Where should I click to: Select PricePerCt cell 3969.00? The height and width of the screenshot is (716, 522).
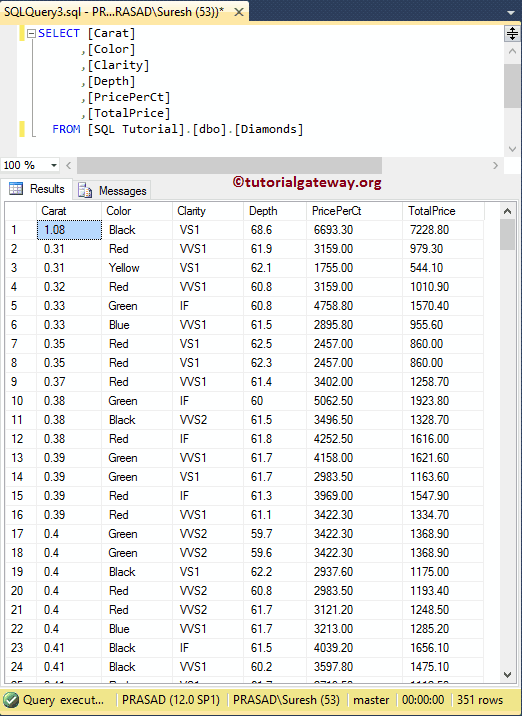[x=355, y=496]
